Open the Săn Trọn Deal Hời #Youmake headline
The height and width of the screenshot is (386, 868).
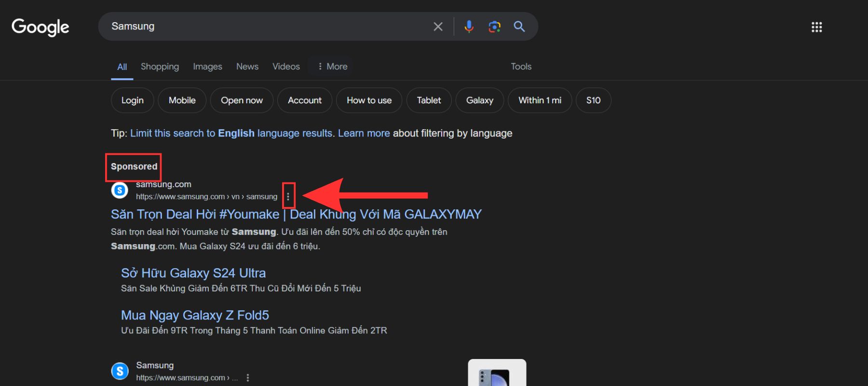point(296,214)
